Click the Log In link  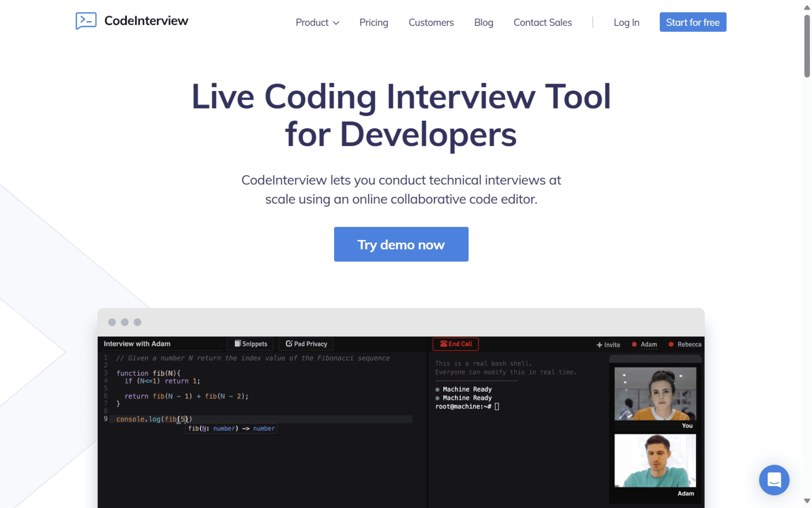tap(626, 22)
